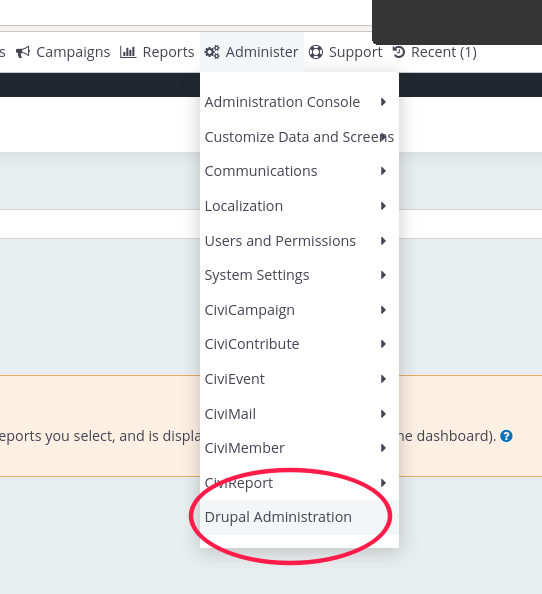Image resolution: width=542 pixels, height=594 pixels.
Task: Click the blue help question-mark icon
Action: click(x=506, y=436)
